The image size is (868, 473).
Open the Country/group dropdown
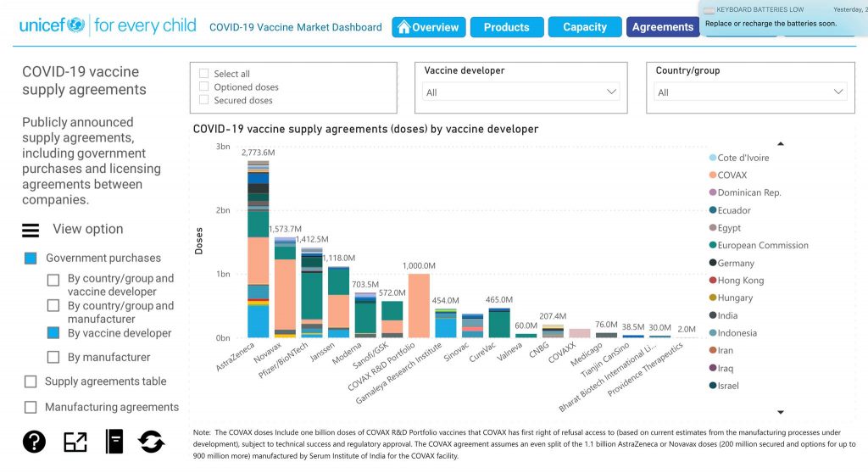coord(750,92)
